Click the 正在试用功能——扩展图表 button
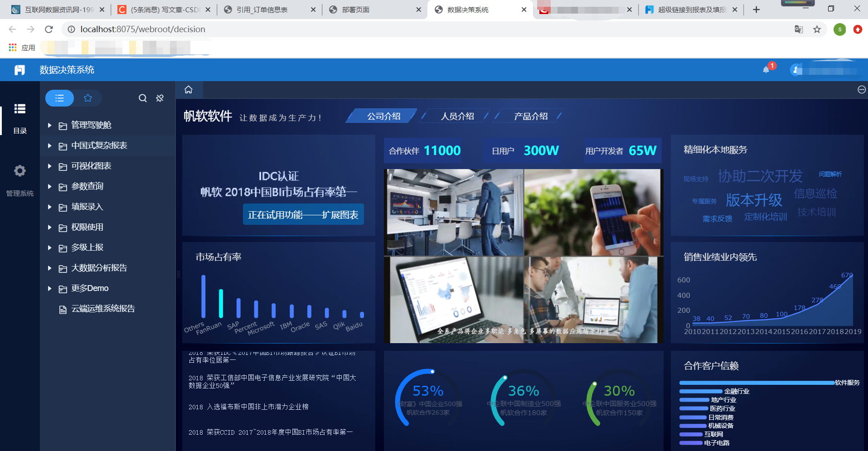The height and width of the screenshot is (451, 868). point(303,214)
